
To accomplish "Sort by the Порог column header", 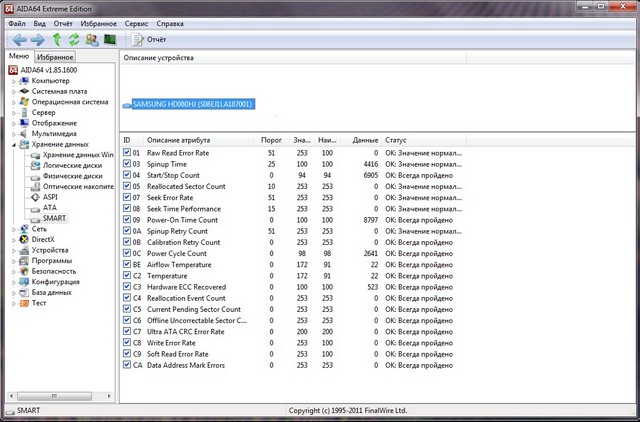I will click(x=271, y=140).
